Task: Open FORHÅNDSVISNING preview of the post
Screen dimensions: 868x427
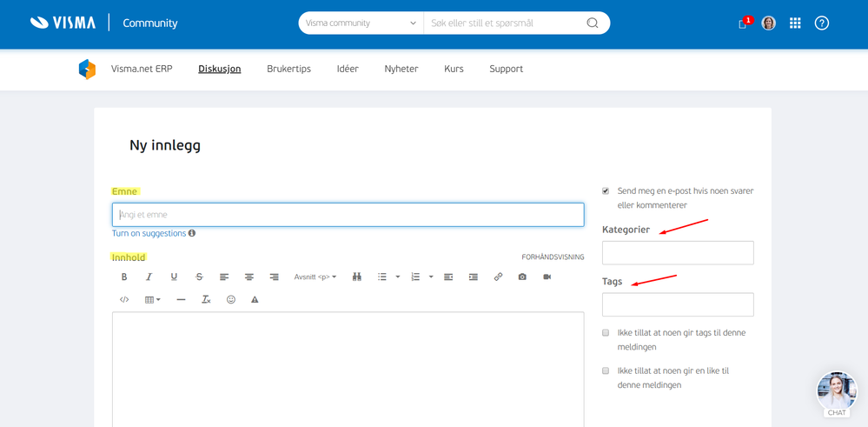Action: [x=553, y=257]
